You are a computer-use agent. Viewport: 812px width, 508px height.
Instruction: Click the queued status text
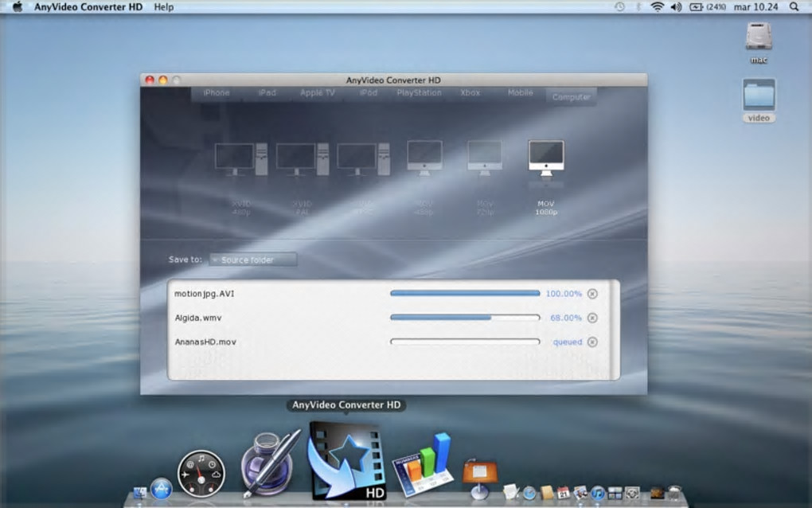tap(568, 342)
